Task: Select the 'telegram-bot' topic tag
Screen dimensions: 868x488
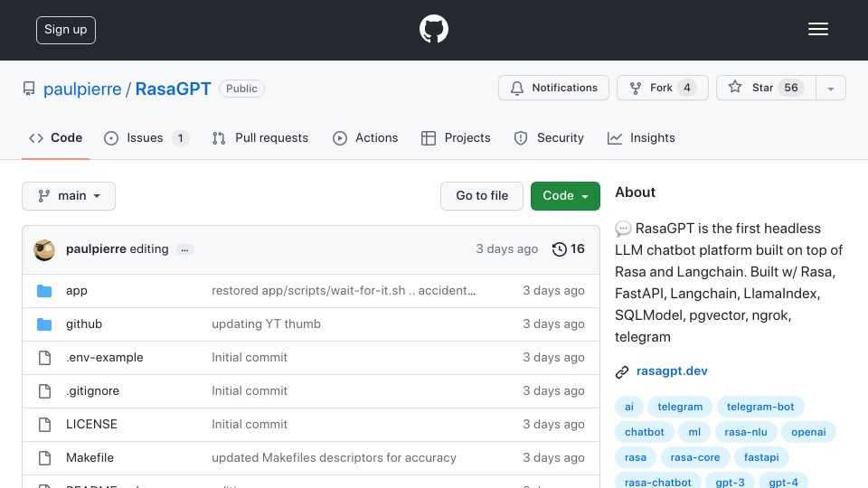Action: pyautogui.click(x=760, y=407)
